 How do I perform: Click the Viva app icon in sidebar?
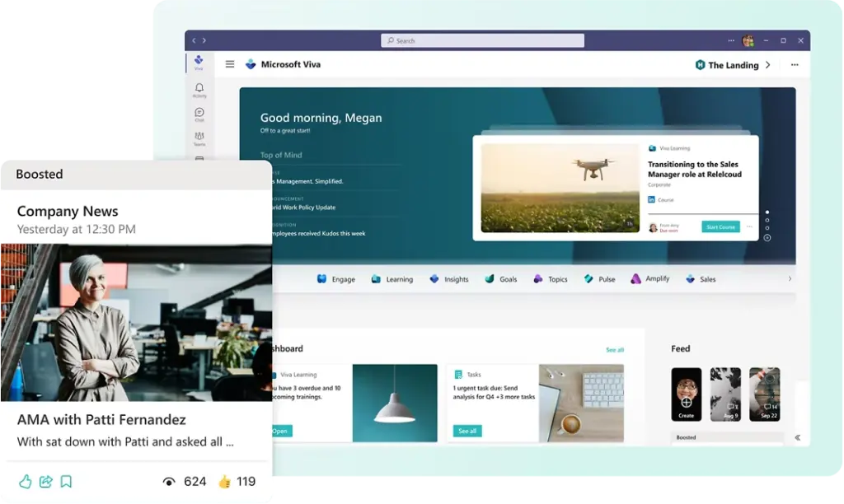click(x=199, y=63)
